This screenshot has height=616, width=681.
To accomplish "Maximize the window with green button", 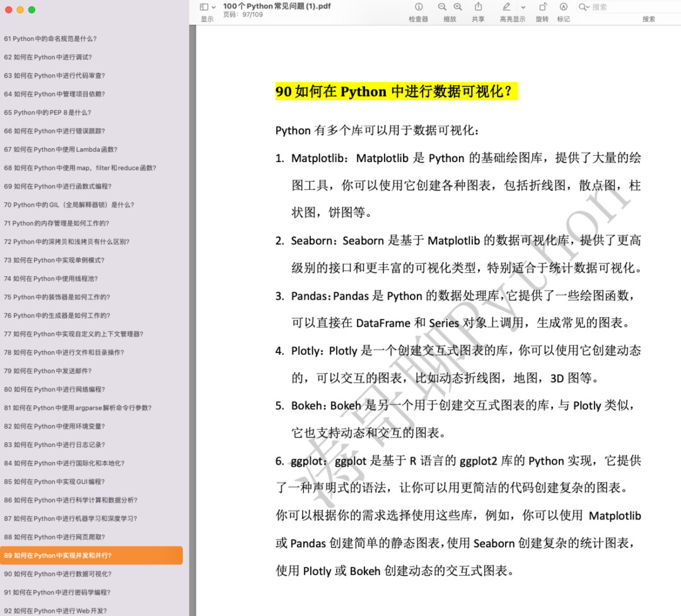I will (32, 9).
